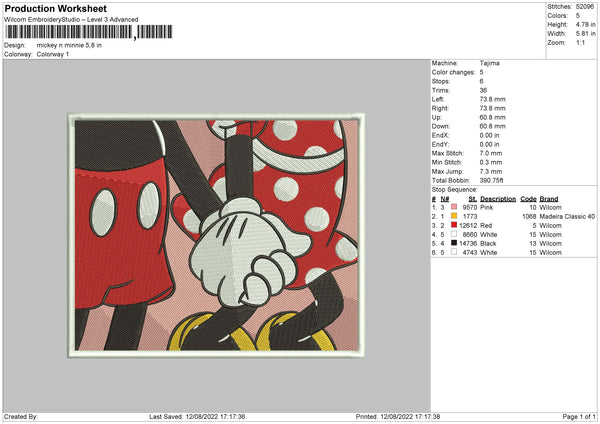Screen dimensions: 600x424
Task: Click the "N#" column header
Action: 445,199
